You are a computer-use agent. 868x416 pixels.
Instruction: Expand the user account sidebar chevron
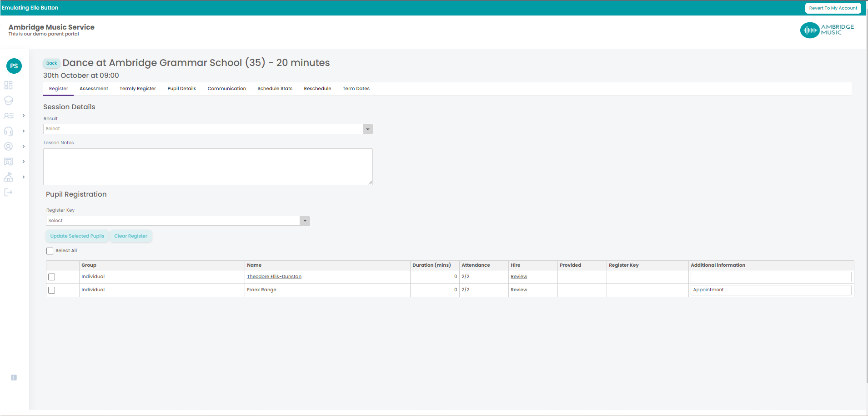(x=24, y=147)
